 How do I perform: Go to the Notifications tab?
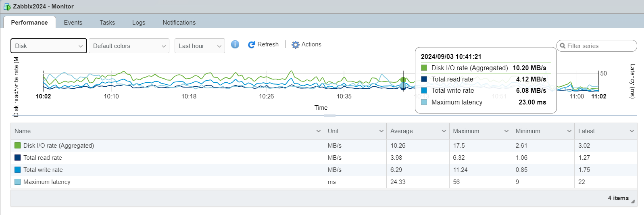pyautogui.click(x=179, y=23)
